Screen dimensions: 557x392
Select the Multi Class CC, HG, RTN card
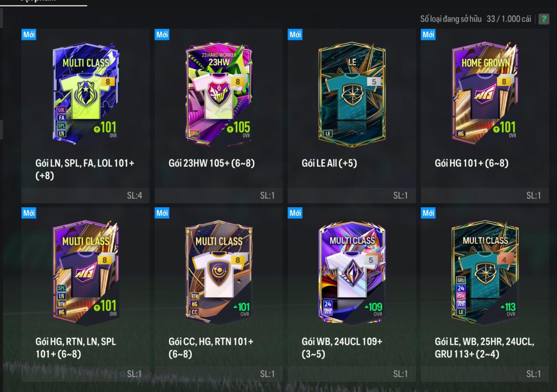coord(219,273)
